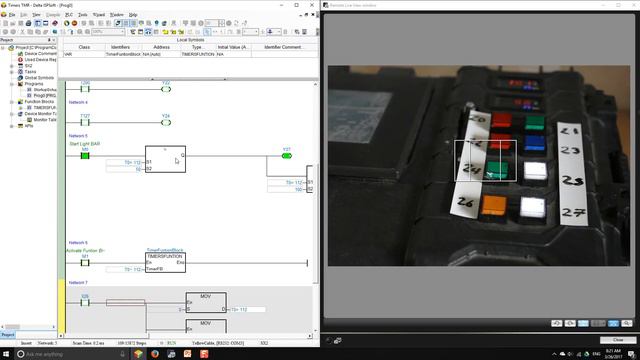The width and height of the screenshot is (640, 360).
Task: Select the VAR cell in Local Symbols table
Action: pyautogui.click(x=84, y=54)
